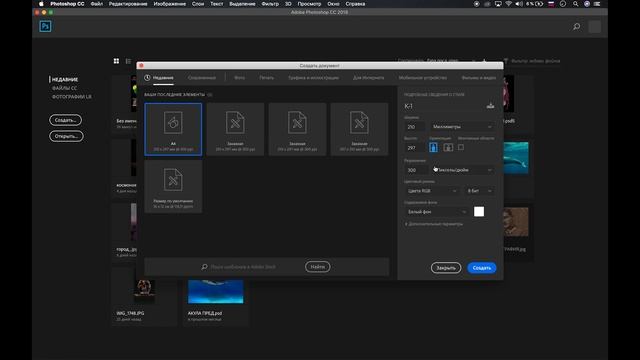This screenshot has height=360, width=640.
Task: Click the clock icon on Недавние tab
Action: click(x=147, y=78)
